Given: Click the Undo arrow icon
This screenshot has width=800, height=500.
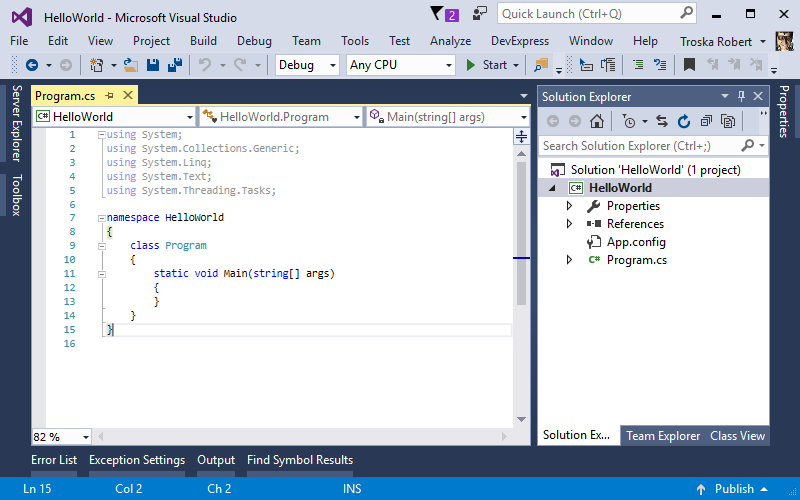Looking at the screenshot, I should tap(205, 65).
